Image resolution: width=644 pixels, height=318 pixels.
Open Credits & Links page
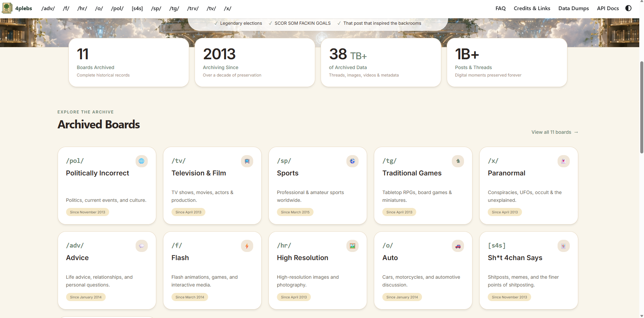coord(532,8)
